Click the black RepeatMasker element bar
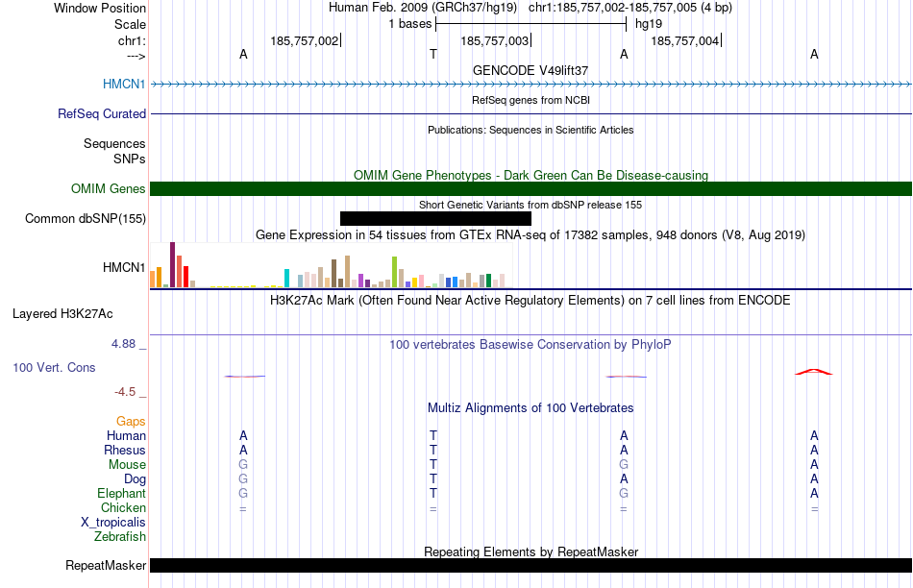Screen dimensions: 913x588 pyautogui.click(x=531, y=565)
